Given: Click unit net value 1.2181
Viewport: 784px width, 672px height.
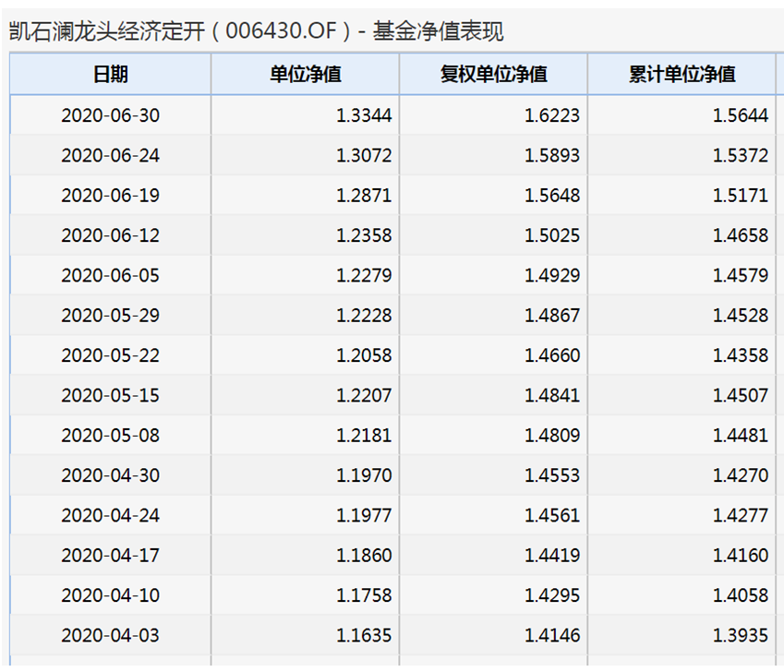Looking at the screenshot, I should coord(364,435).
